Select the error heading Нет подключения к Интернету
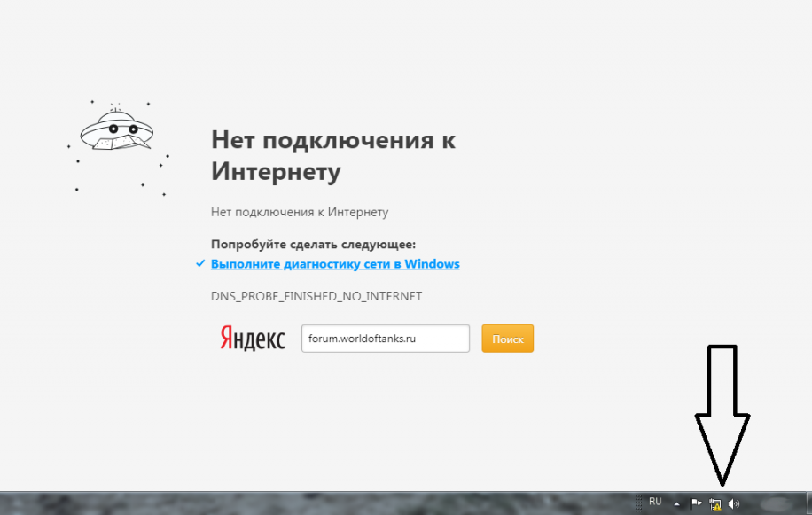Viewport: 812px width, 515px height. [x=333, y=155]
